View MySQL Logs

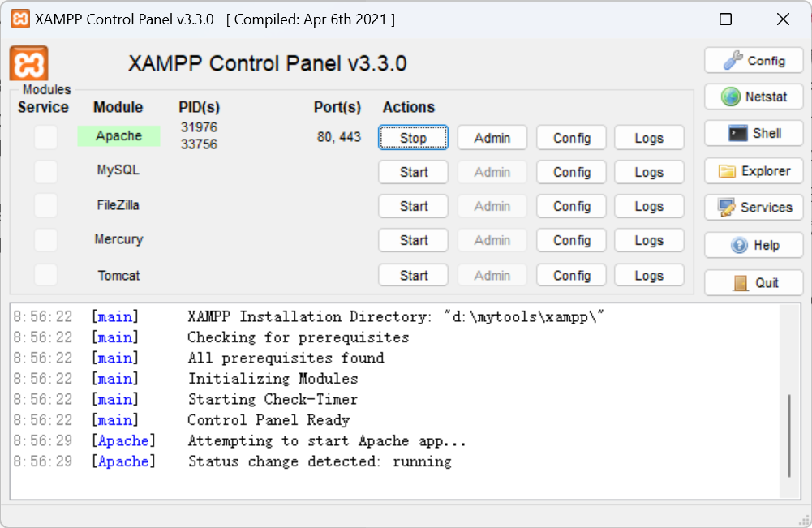click(649, 172)
